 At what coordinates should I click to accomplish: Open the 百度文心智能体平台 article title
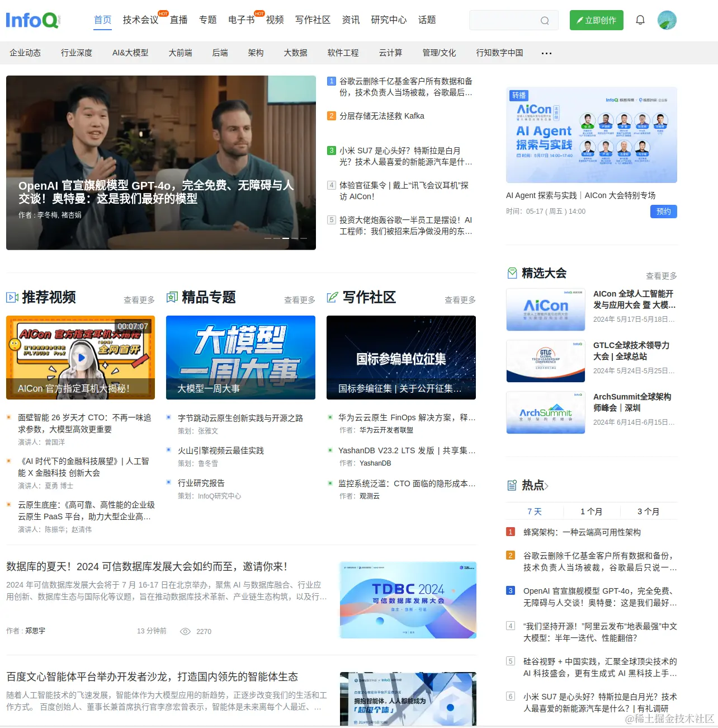point(152,677)
